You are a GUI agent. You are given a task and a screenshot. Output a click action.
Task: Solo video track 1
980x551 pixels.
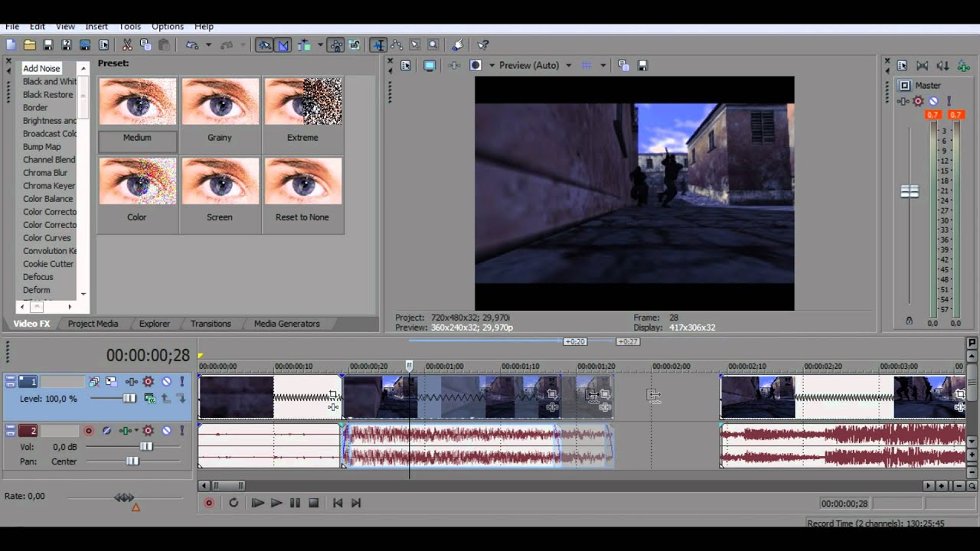(x=182, y=381)
